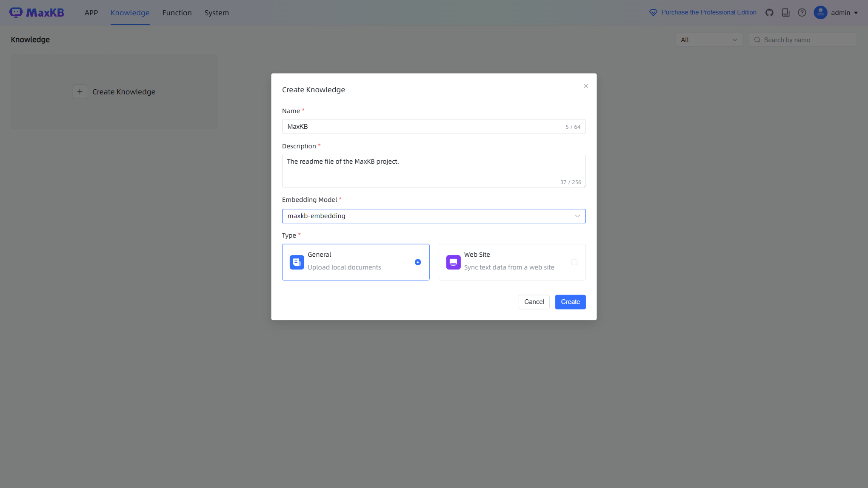Open the All filter dropdown
The image size is (868, 488).
point(709,40)
